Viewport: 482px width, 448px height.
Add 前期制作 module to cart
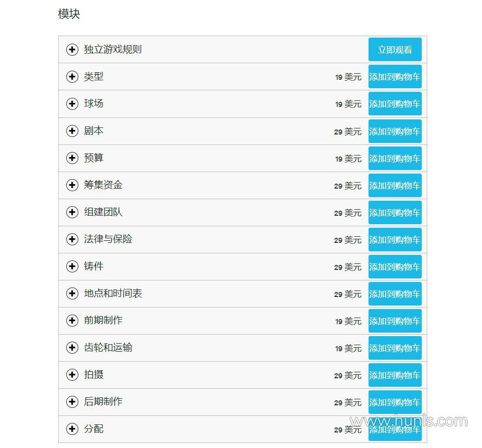(395, 321)
